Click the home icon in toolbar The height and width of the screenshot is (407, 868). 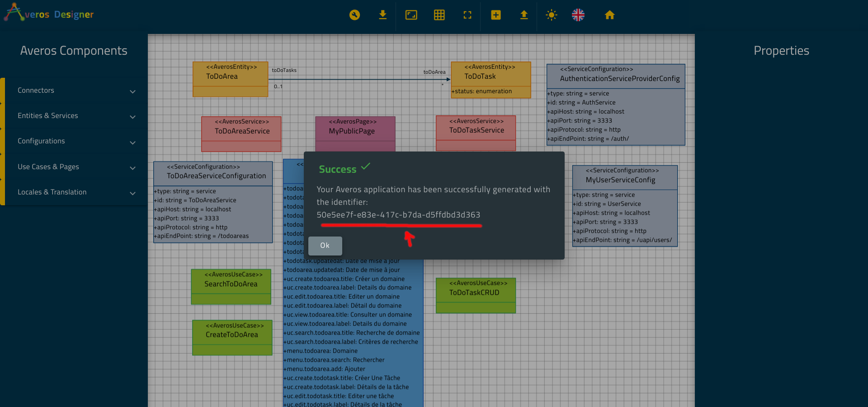point(609,15)
